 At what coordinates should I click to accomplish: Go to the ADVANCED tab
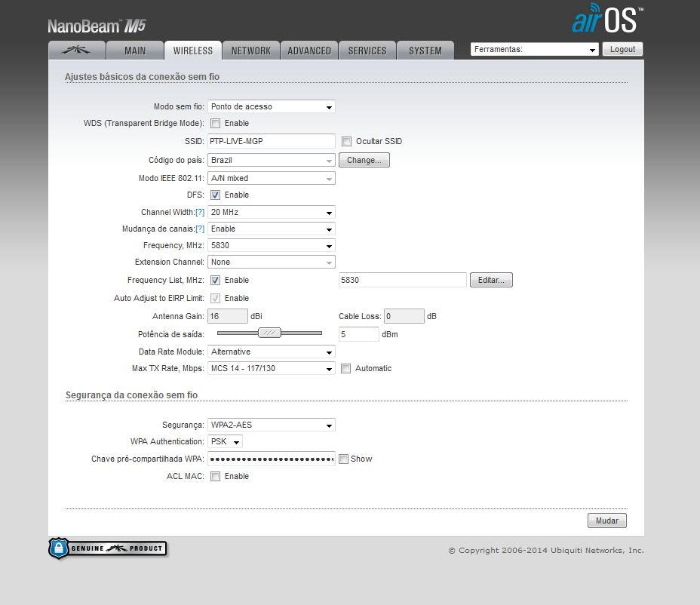point(309,51)
